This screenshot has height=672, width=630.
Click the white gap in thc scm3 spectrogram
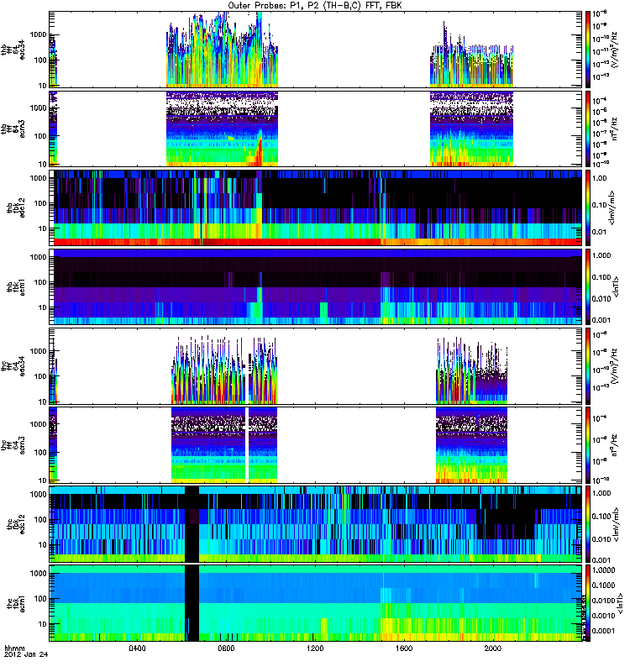(x=246, y=444)
